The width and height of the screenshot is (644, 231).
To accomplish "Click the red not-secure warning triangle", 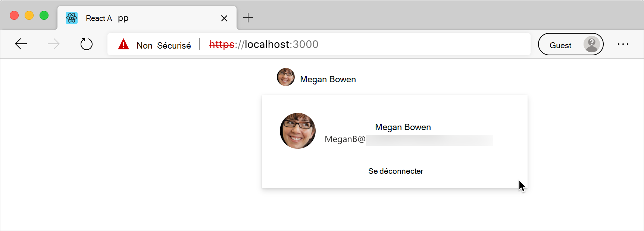I will click(x=124, y=44).
